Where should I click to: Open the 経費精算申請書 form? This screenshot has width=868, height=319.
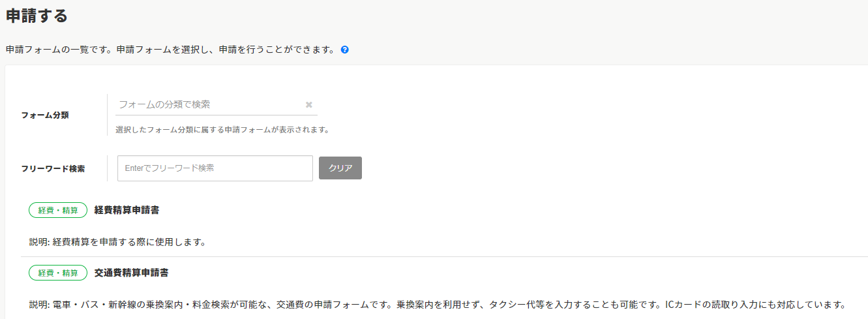coord(127,210)
